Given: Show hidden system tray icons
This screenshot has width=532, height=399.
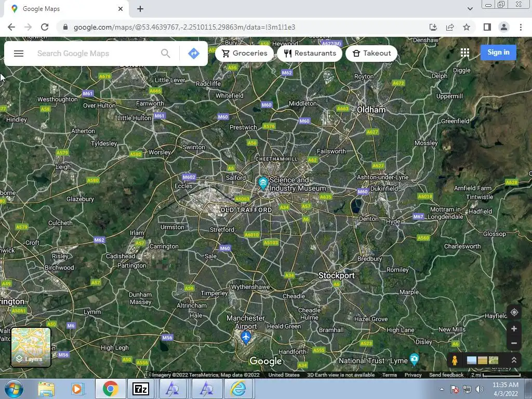Looking at the screenshot, I should (x=442, y=389).
